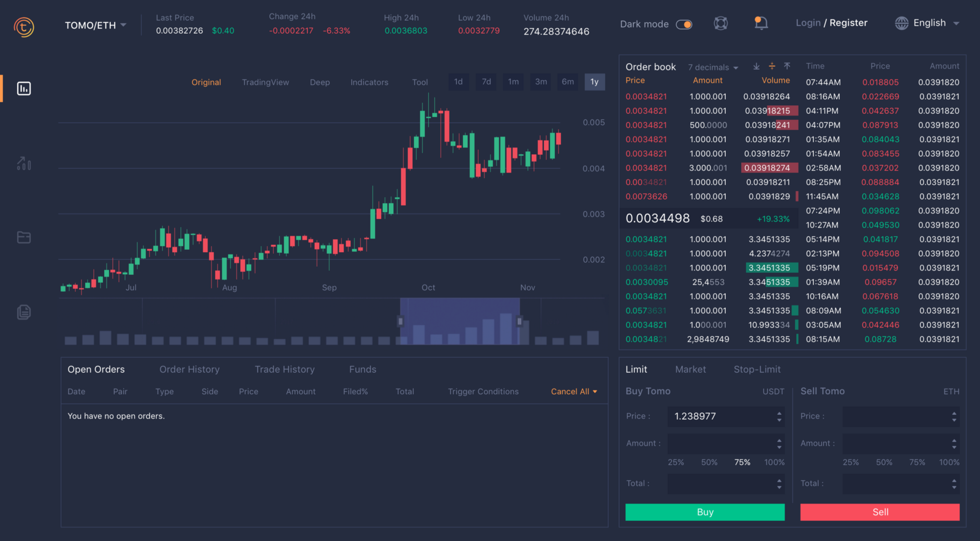Screen dimensions: 980x541
Task: Select 50% in Sell Tomo panel
Action: coord(884,463)
